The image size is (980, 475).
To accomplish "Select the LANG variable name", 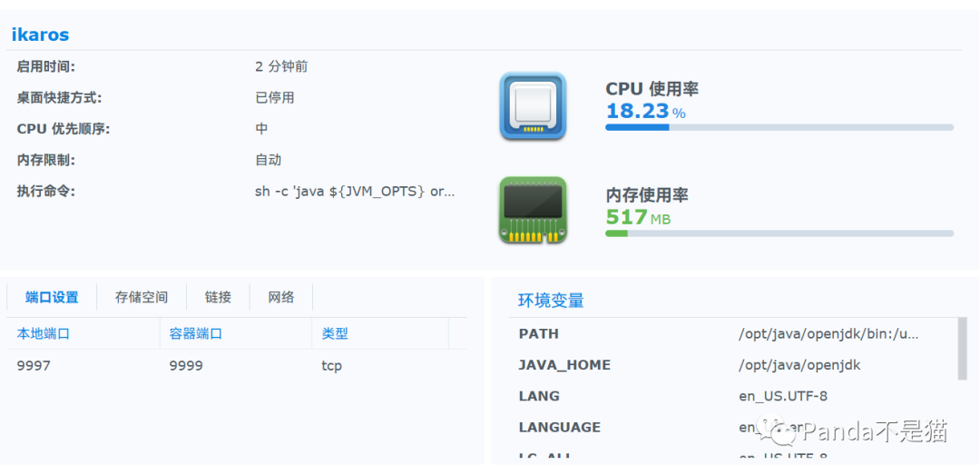I will (x=539, y=396).
